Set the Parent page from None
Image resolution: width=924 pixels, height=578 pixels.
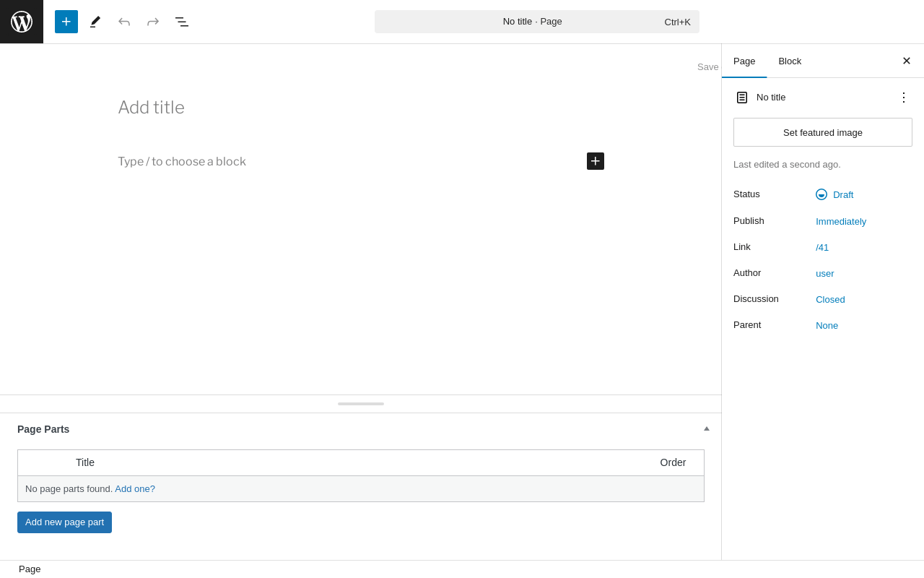coord(827,325)
